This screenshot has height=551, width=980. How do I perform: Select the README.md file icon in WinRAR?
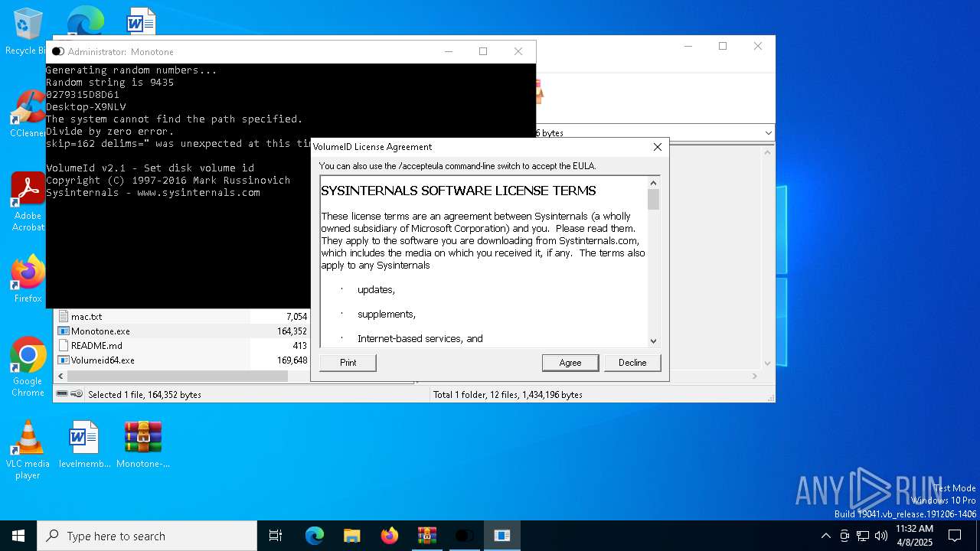click(x=64, y=345)
